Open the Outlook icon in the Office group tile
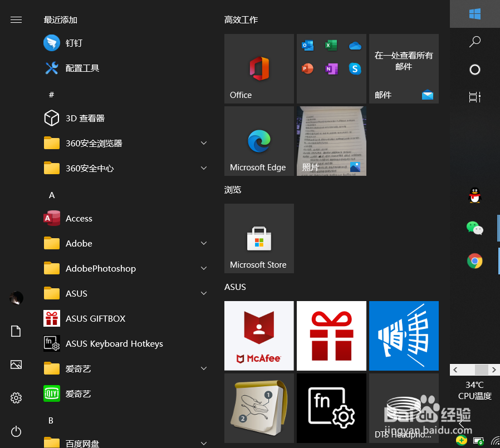The image size is (500, 448). pos(307,45)
